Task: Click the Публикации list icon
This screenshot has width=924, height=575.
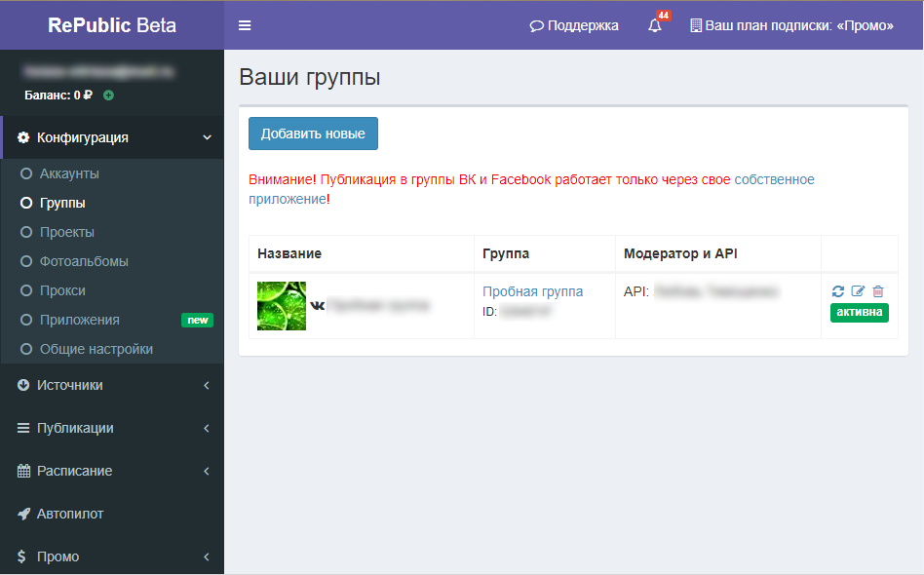Action: point(23,428)
